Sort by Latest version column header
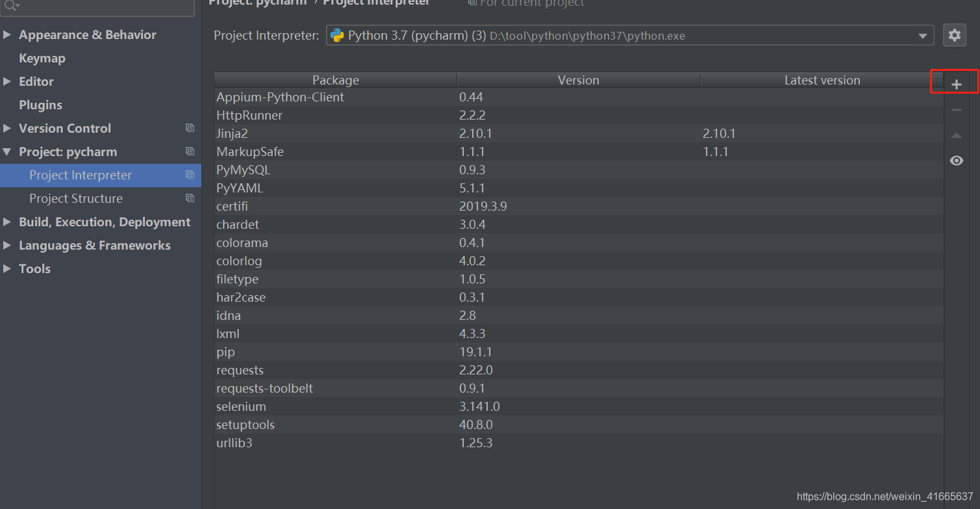 tap(822, 80)
